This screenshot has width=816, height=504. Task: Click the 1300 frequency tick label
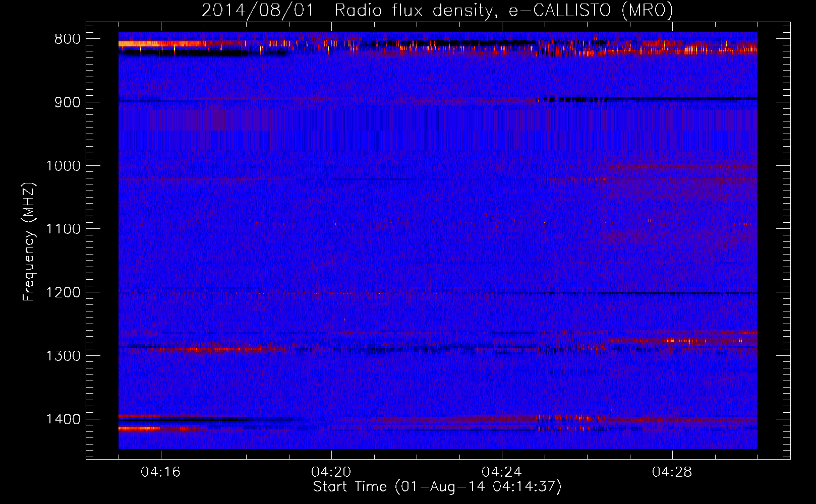point(63,356)
